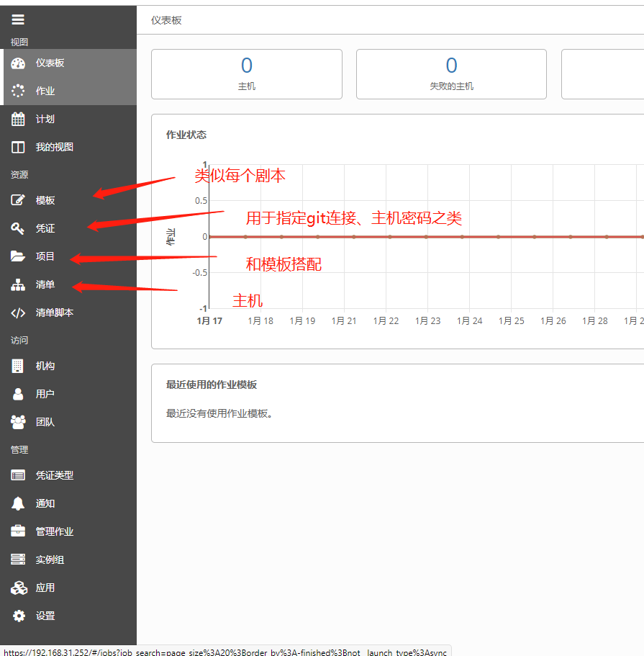The height and width of the screenshot is (656, 644).
Task: Click the 通知 notification bell icon
Action: pyautogui.click(x=17, y=503)
